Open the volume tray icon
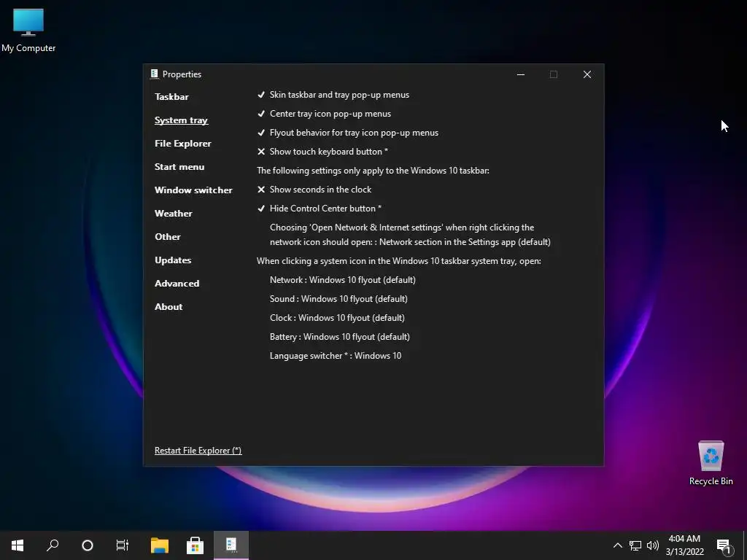 click(653, 545)
